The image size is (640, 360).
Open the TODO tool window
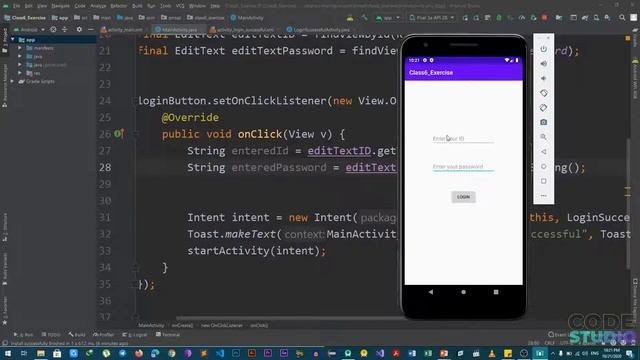51,334
